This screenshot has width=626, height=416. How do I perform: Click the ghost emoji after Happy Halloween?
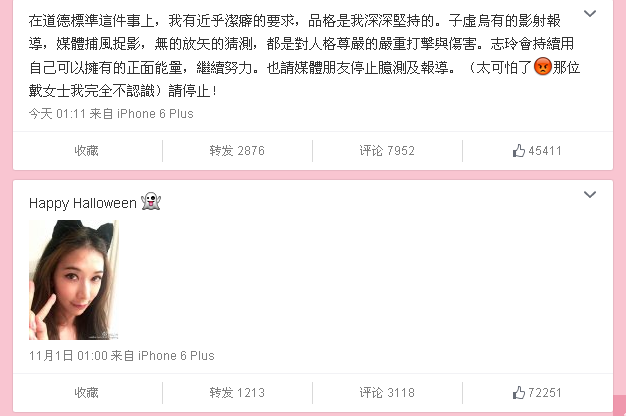151,202
